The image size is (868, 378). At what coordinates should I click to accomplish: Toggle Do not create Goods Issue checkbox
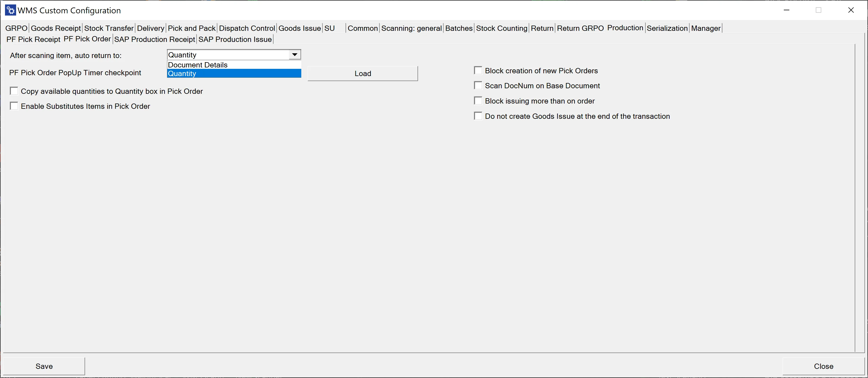click(x=478, y=116)
